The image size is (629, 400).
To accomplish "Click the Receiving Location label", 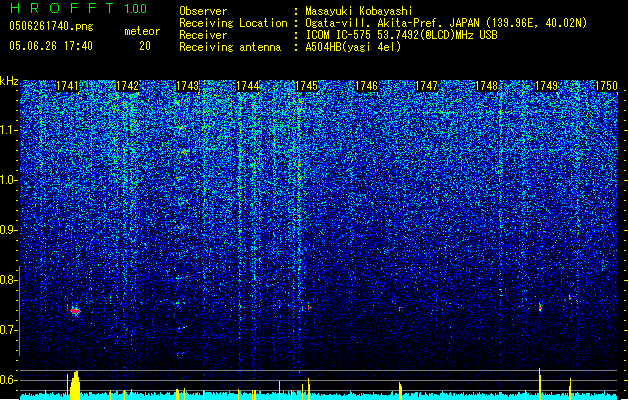I will pos(233,23).
